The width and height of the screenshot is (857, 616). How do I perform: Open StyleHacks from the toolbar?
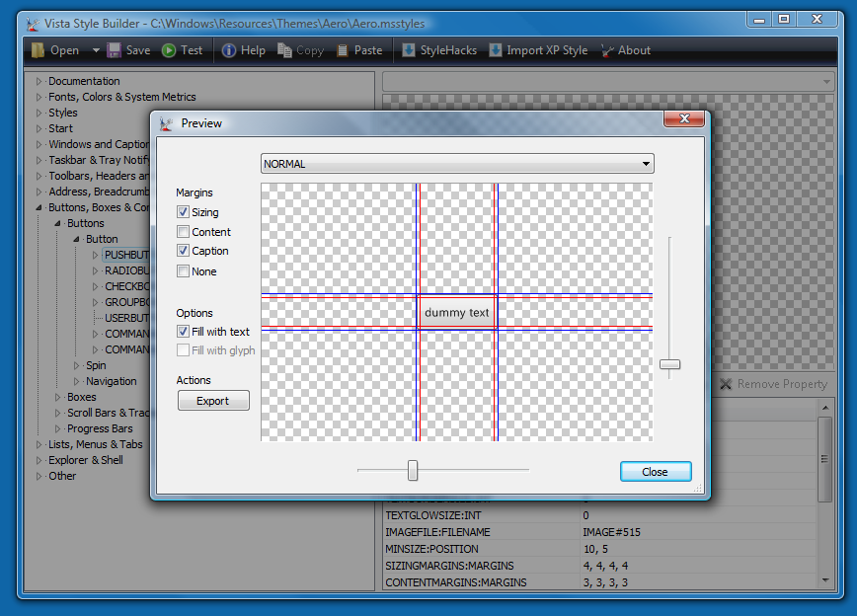coord(408,50)
